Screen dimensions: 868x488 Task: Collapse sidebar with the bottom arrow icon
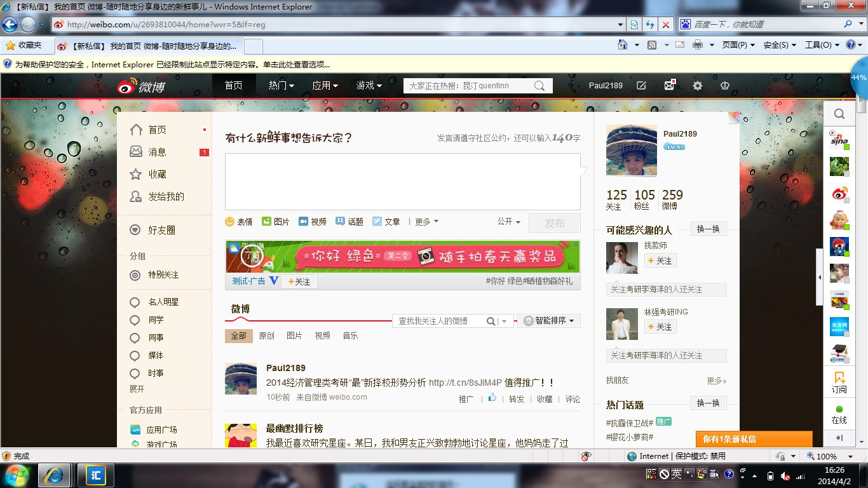pos(839,438)
